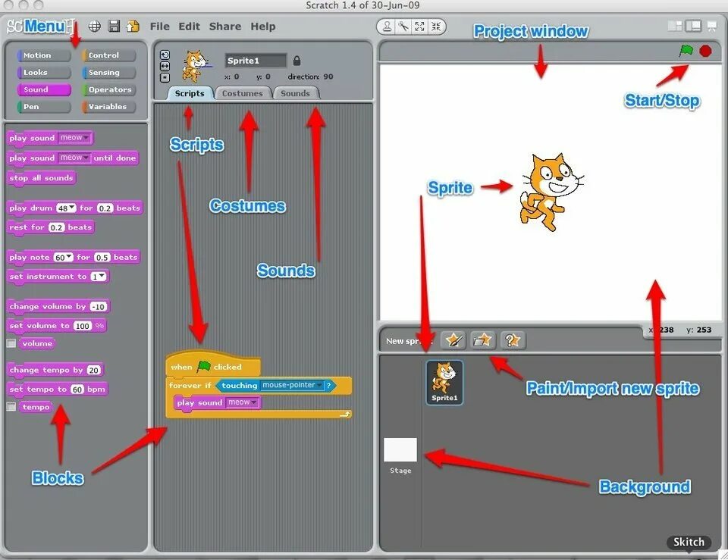Select the scissors delete tool
The width and height of the screenshot is (728, 560).
(403, 27)
